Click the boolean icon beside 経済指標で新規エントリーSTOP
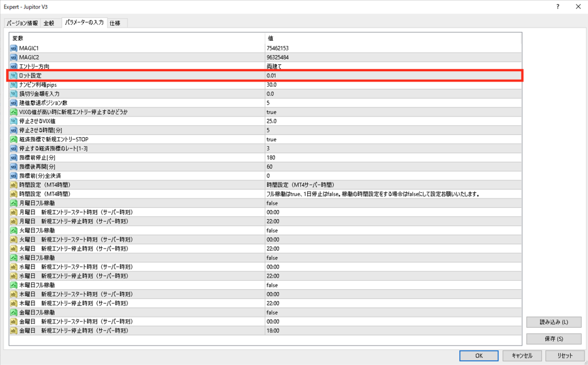Viewport: 588px width, 365px height. 14,139
